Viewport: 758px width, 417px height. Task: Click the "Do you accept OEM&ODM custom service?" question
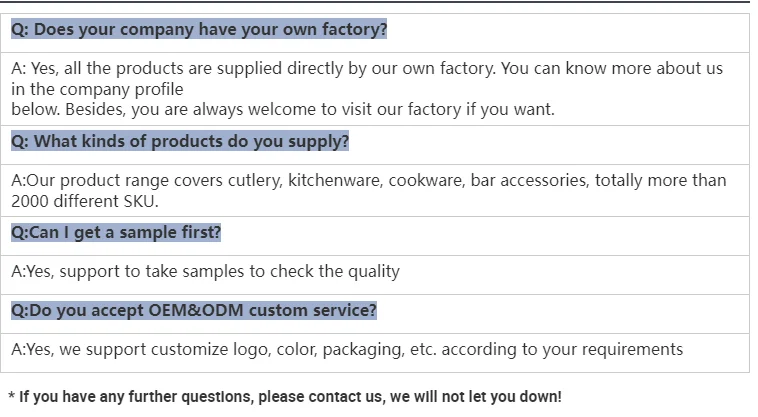[x=194, y=310]
